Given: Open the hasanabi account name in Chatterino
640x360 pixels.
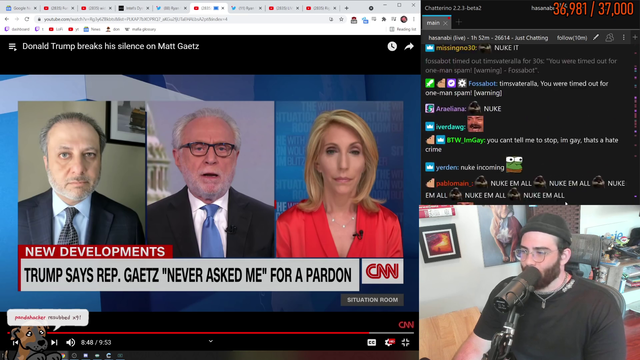Looking at the screenshot, I should (541, 8).
